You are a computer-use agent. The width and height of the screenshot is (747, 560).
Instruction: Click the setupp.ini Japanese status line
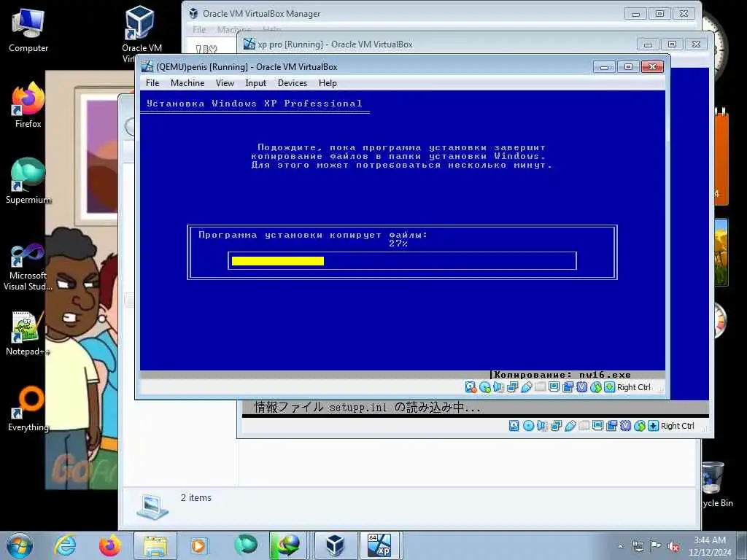(x=368, y=407)
